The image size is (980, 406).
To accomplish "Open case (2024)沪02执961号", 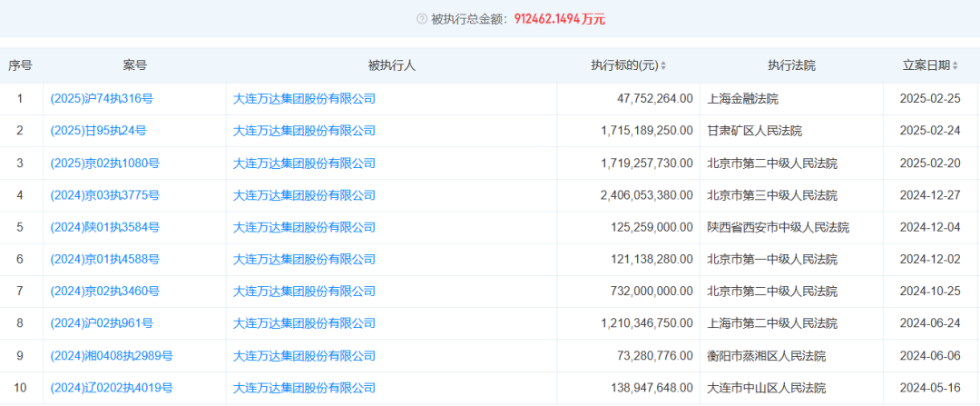I will (102, 323).
